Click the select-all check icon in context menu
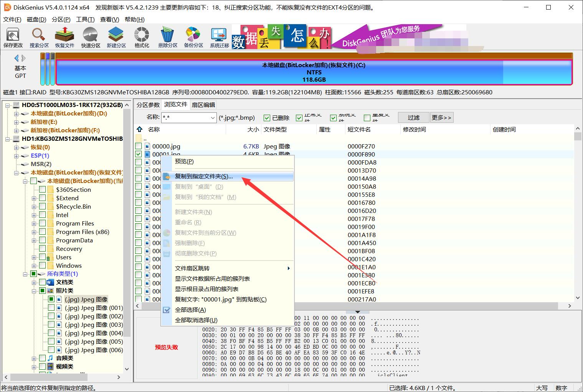 [167, 310]
